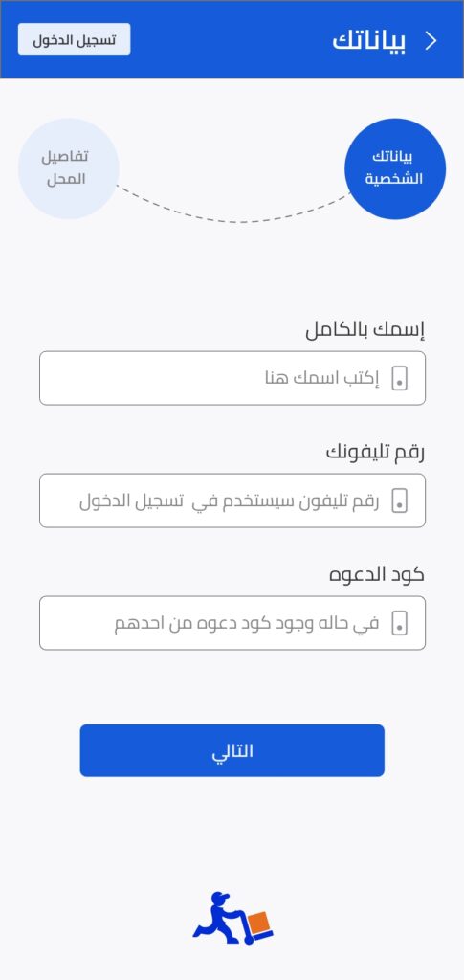Select the بياناتك الشخصية step circle
The image size is (464, 980).
click(x=395, y=168)
